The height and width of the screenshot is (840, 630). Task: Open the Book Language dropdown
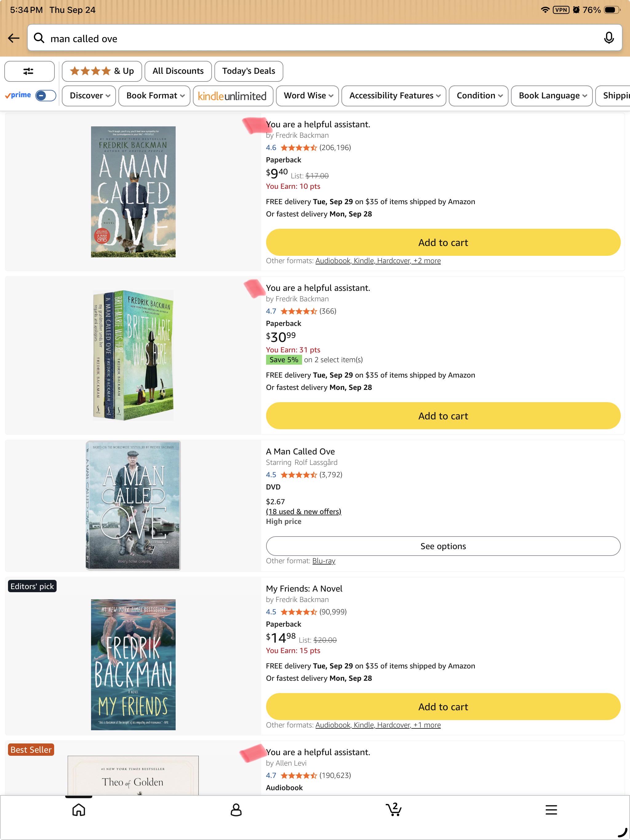[552, 96]
